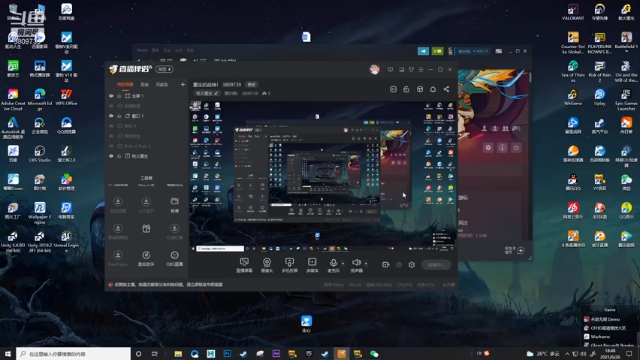Open the orange-highlighted active scene tab

125,84
